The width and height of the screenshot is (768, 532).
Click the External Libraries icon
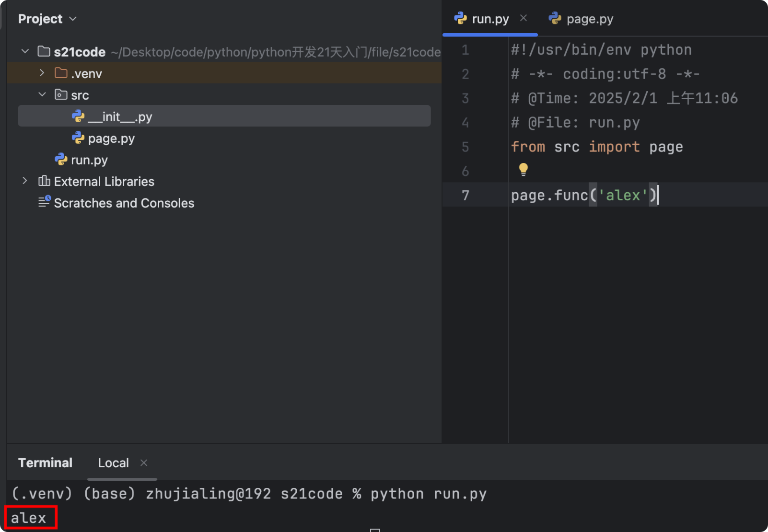point(44,181)
